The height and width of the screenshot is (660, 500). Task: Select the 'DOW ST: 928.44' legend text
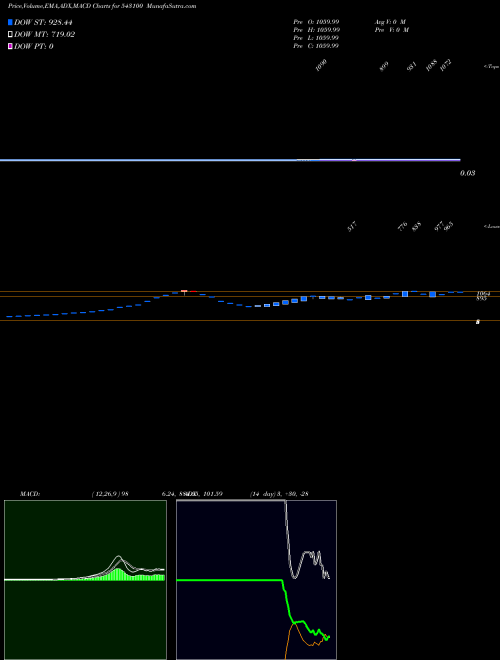coord(43,22)
